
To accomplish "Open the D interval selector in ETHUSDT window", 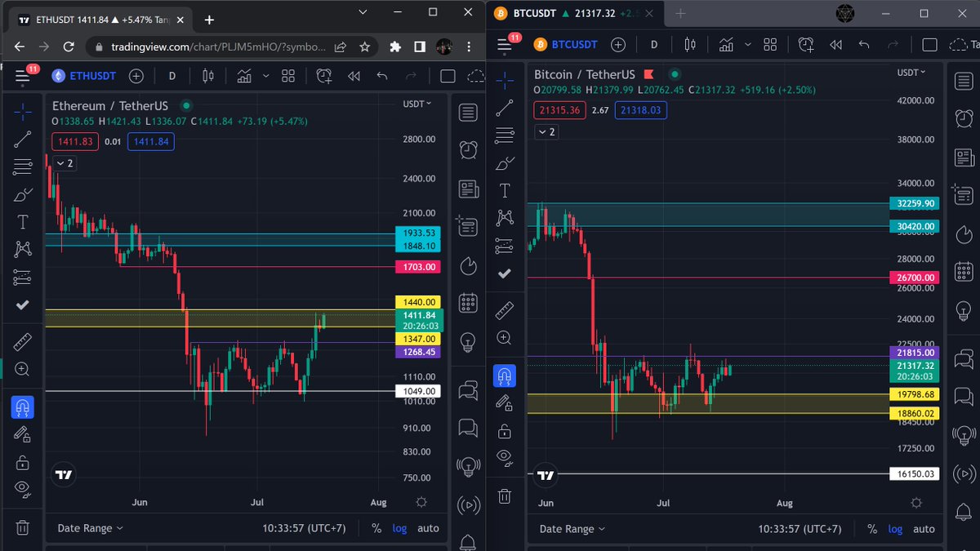I will click(172, 76).
